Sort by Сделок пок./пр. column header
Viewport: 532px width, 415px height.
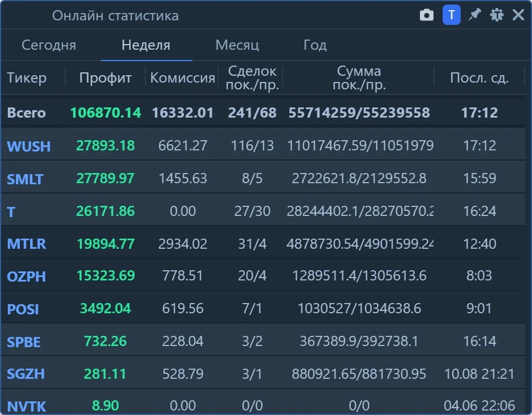tap(252, 77)
